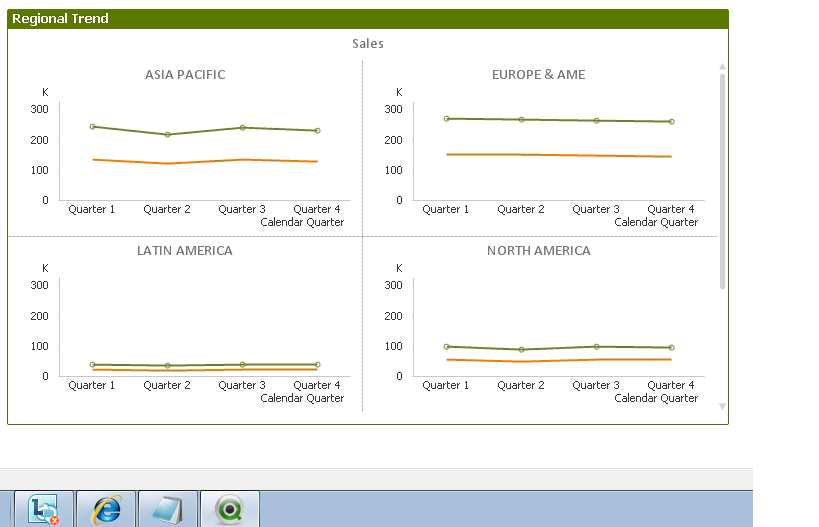Viewport: 819px width, 527px height.
Task: Click Calendar Quarter label under Latin America chart
Action: 302,399
